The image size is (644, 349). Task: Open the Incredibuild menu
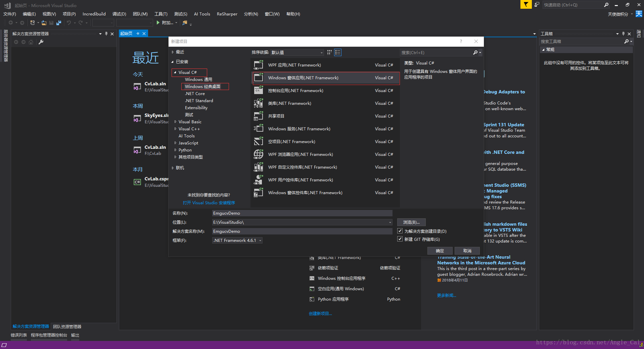tap(94, 14)
